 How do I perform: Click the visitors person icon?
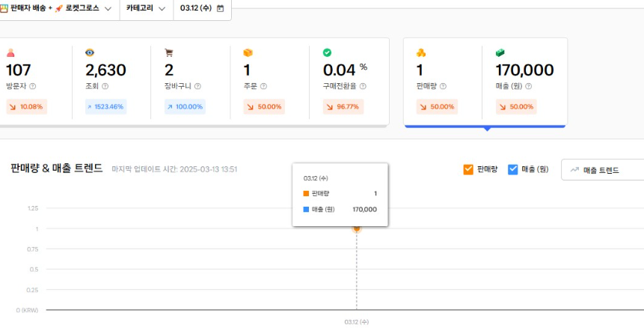(10, 52)
